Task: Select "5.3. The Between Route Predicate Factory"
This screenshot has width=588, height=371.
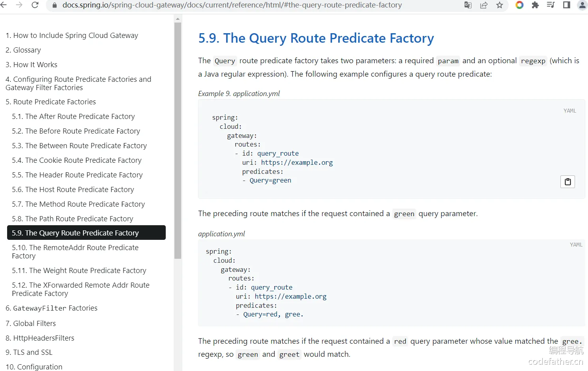Action: [79, 146]
